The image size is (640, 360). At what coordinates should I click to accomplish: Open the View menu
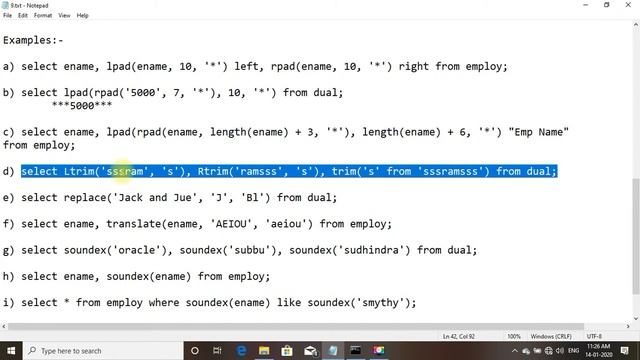64,16
